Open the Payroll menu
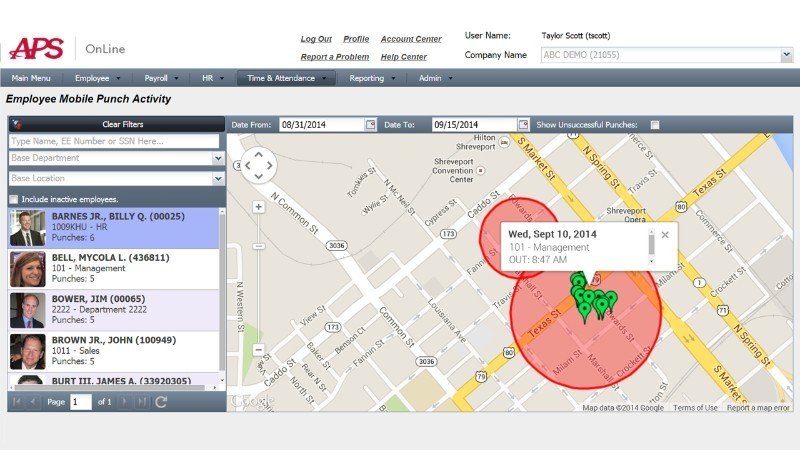This screenshot has height=450, width=800. [x=161, y=78]
